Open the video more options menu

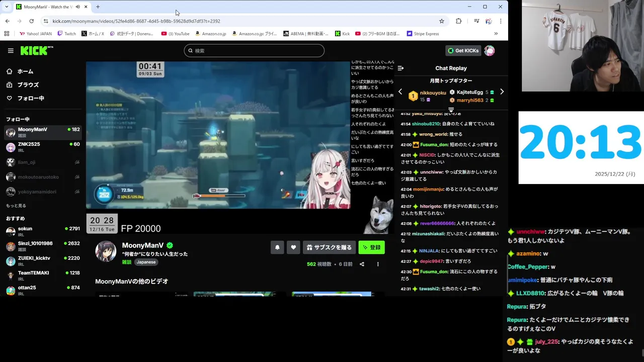click(378, 264)
